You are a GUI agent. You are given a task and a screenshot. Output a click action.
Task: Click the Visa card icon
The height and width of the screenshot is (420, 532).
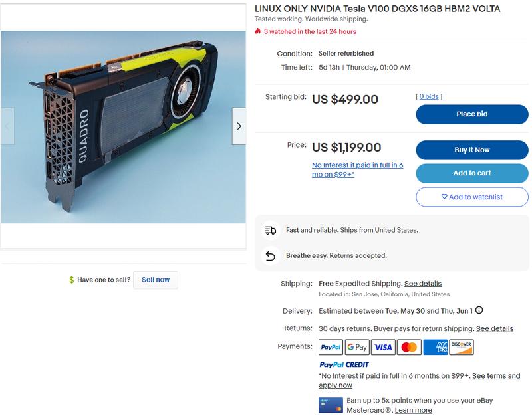[x=383, y=347]
